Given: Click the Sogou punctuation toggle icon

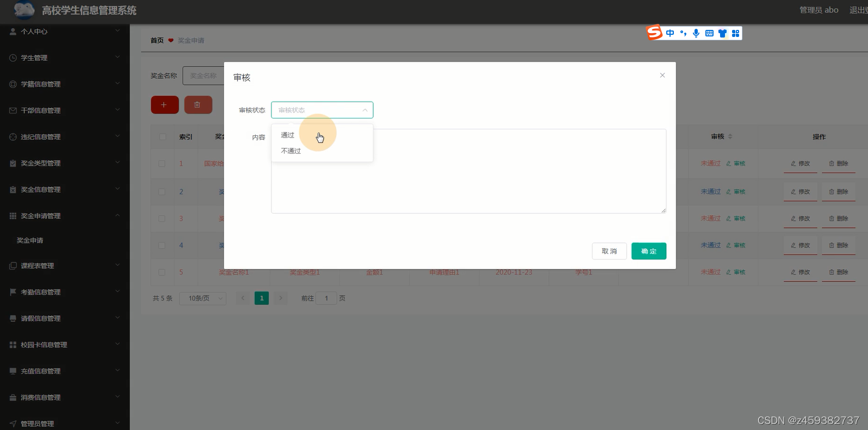Looking at the screenshot, I should (x=683, y=33).
